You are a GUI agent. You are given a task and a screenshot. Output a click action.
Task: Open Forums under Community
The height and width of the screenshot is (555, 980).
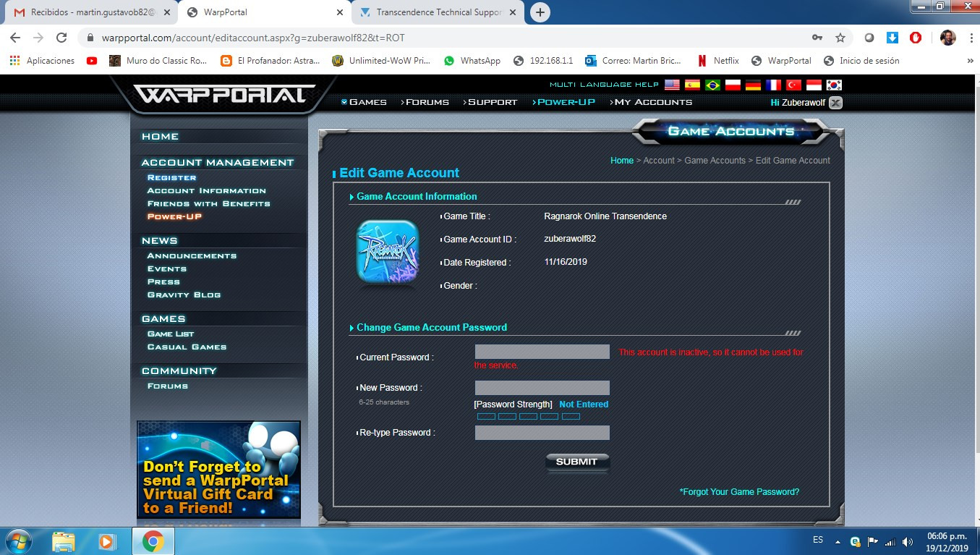[167, 386]
